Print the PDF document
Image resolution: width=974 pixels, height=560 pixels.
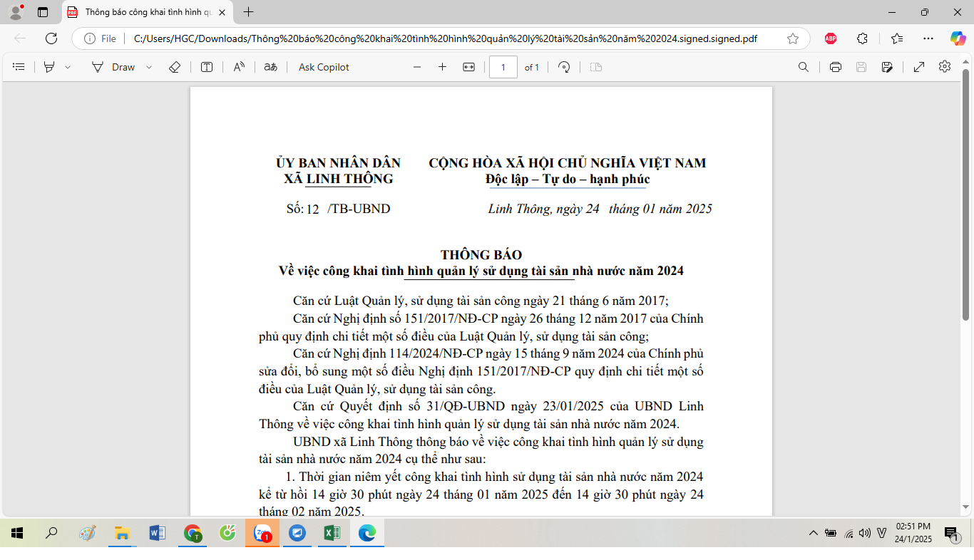pos(836,67)
